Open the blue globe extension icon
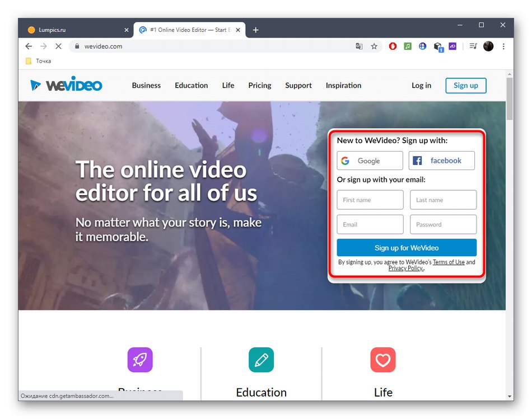Image resolution: width=532 pixels, height=419 pixels. 422,46
